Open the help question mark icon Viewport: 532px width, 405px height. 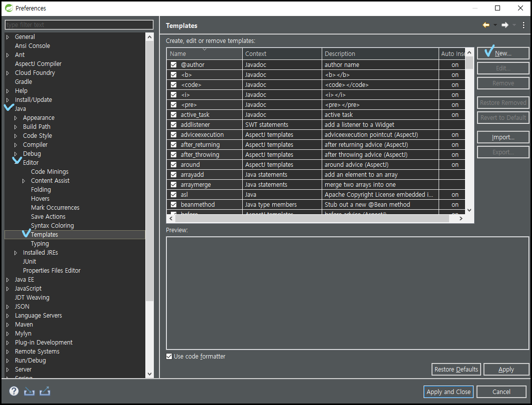(x=14, y=391)
